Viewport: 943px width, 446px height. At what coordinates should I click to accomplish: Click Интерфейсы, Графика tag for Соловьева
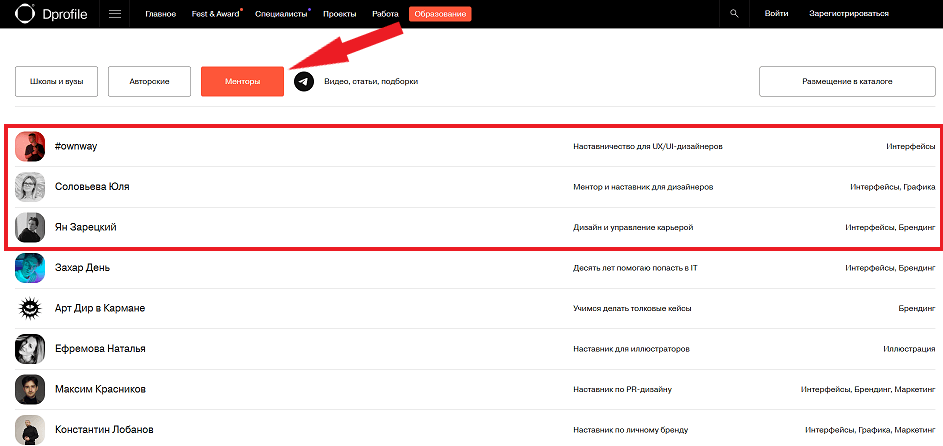click(x=892, y=187)
